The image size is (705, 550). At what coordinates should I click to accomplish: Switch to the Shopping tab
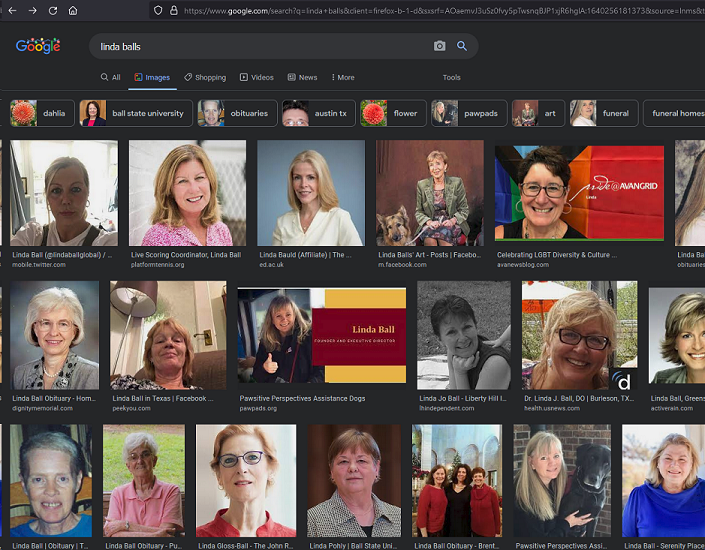[x=205, y=77]
